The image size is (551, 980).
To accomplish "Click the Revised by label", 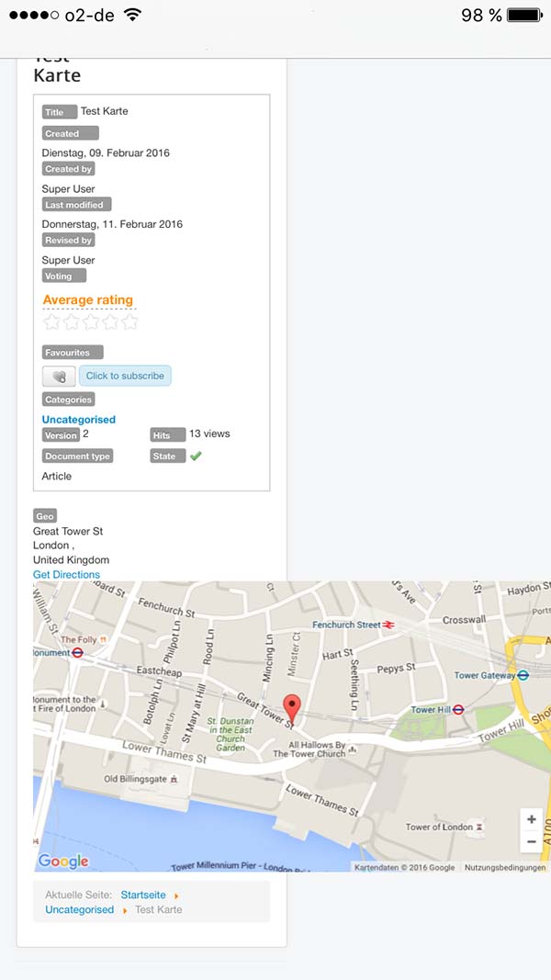I will pyautogui.click(x=69, y=240).
